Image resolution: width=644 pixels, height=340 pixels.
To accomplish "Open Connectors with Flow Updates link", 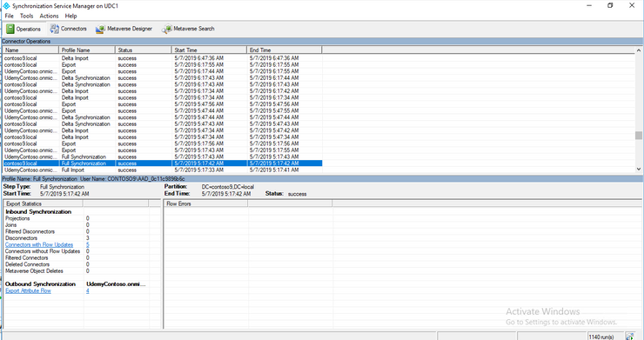I will tap(39, 244).
